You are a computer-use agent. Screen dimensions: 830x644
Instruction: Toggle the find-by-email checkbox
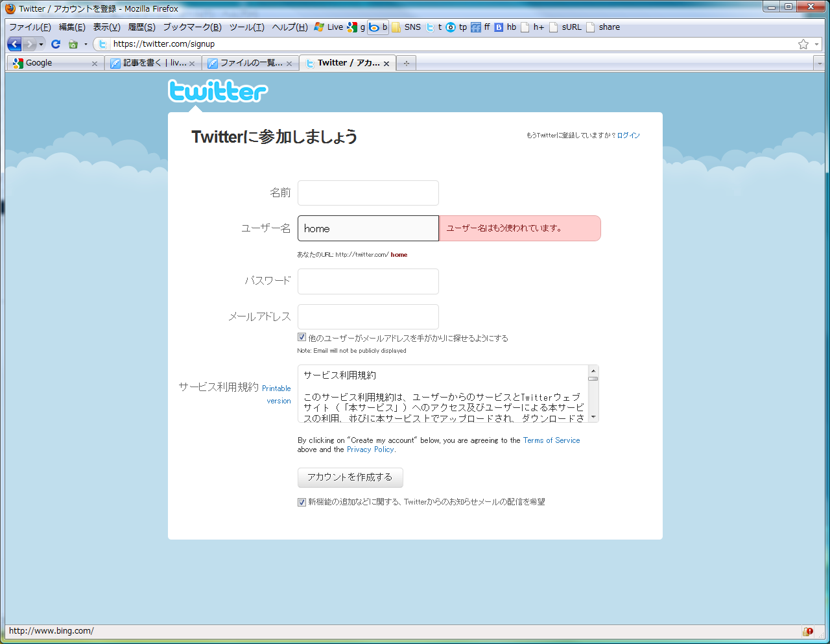click(x=302, y=337)
